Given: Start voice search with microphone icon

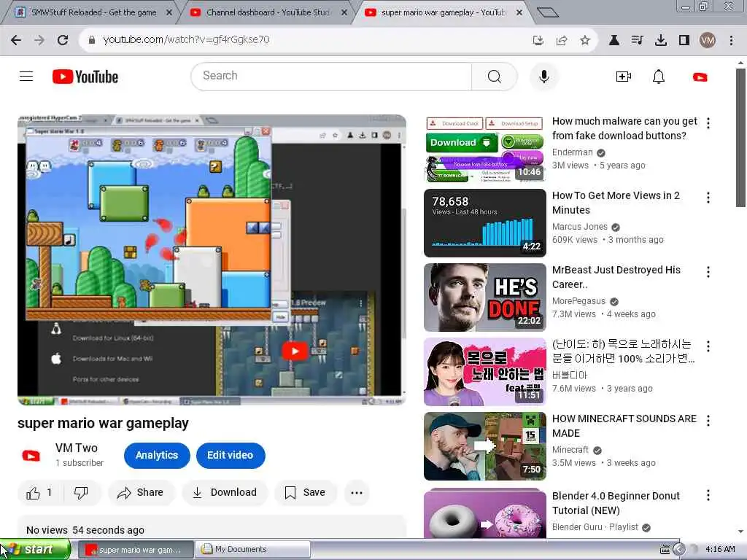Looking at the screenshot, I should coord(543,76).
